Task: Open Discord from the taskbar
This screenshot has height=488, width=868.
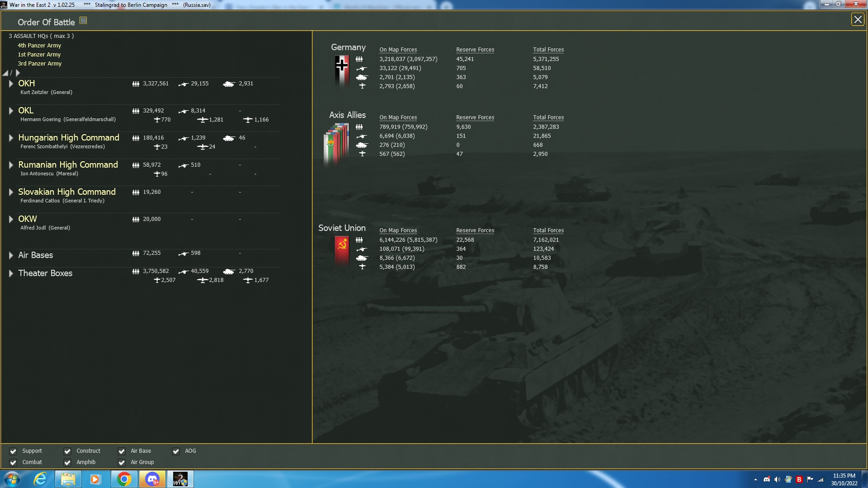Action: click(152, 479)
